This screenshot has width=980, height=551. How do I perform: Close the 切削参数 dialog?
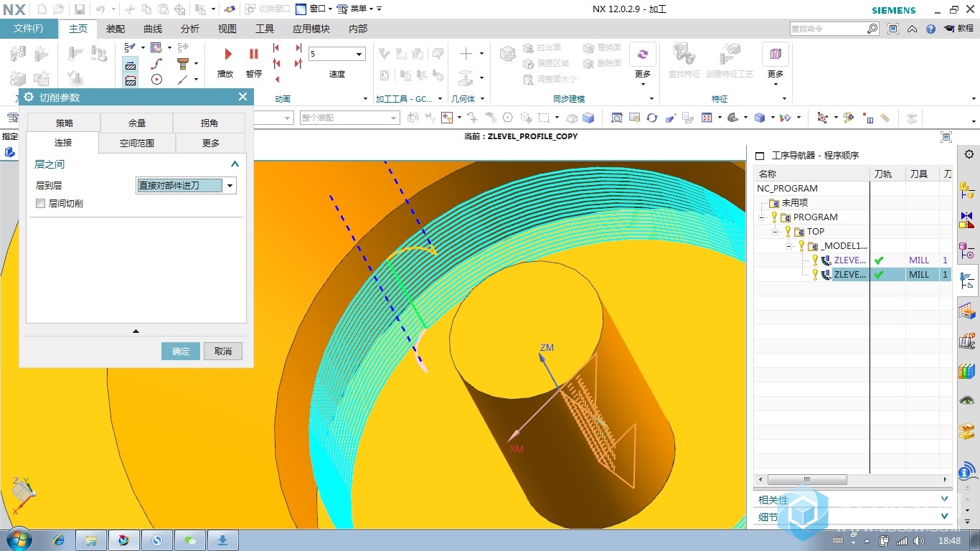click(x=242, y=97)
